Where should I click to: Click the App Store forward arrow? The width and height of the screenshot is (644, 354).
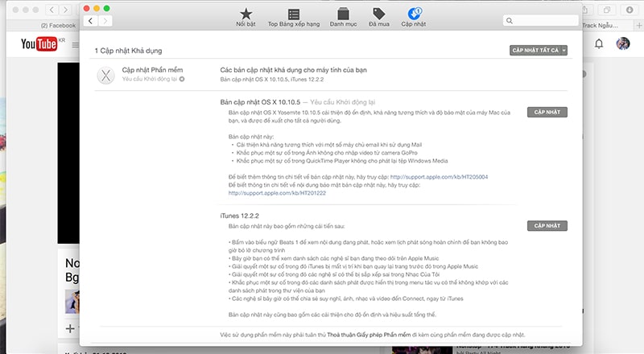(105, 21)
